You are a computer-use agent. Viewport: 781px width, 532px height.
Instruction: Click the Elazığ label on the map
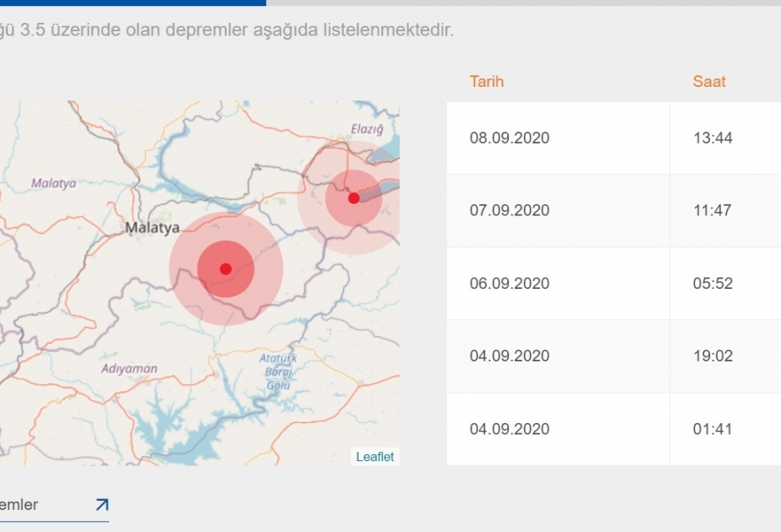coord(367,129)
